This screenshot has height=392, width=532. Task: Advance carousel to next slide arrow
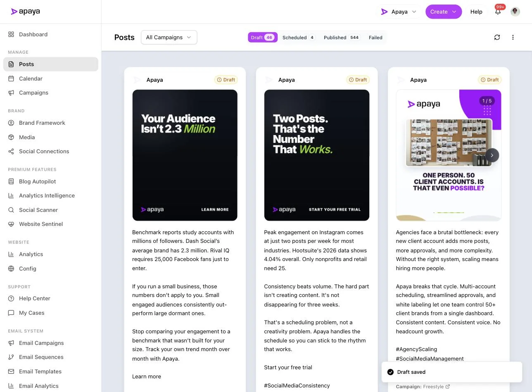click(x=492, y=155)
